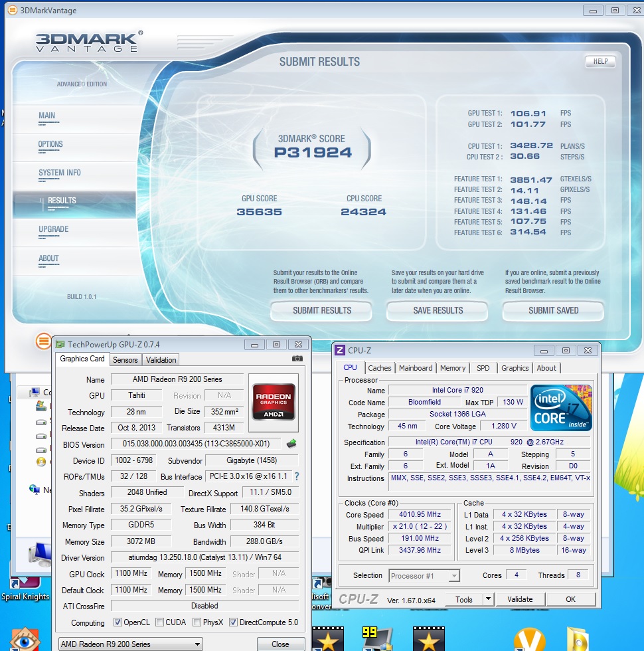This screenshot has width=644, height=651.
Task: Select the Network icon in Explorer tree
Action: click(35, 490)
